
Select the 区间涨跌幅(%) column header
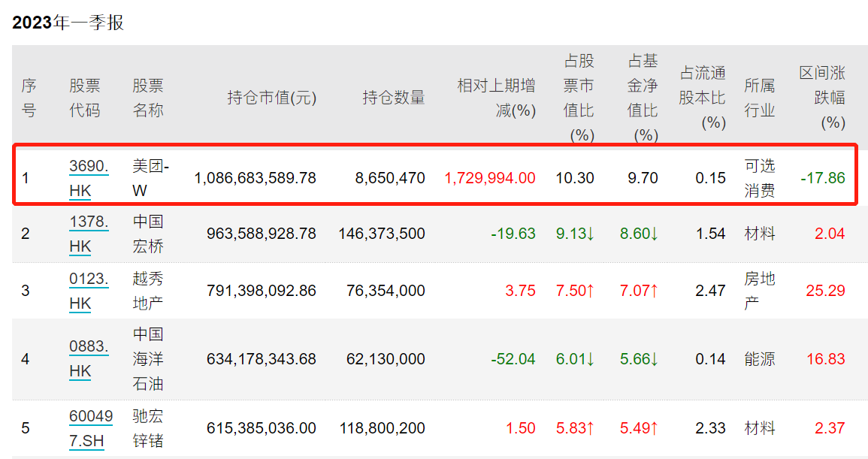(821, 97)
